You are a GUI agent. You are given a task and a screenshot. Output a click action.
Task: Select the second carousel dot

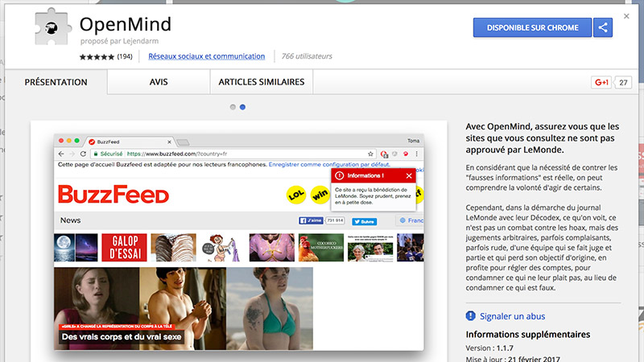(x=243, y=107)
